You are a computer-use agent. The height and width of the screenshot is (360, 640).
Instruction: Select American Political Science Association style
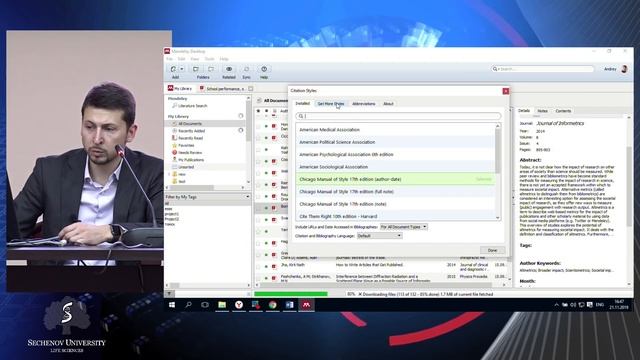click(x=395, y=142)
